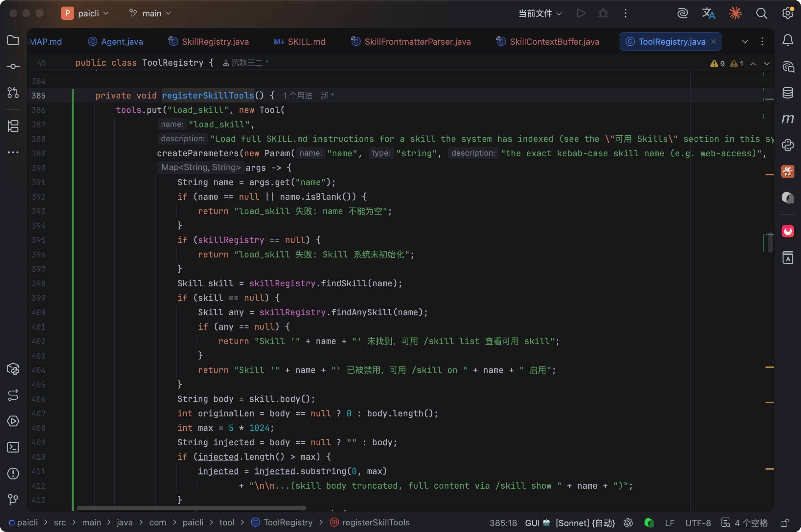
Task: Click the green leaf icon in status bar
Action: coord(649,522)
